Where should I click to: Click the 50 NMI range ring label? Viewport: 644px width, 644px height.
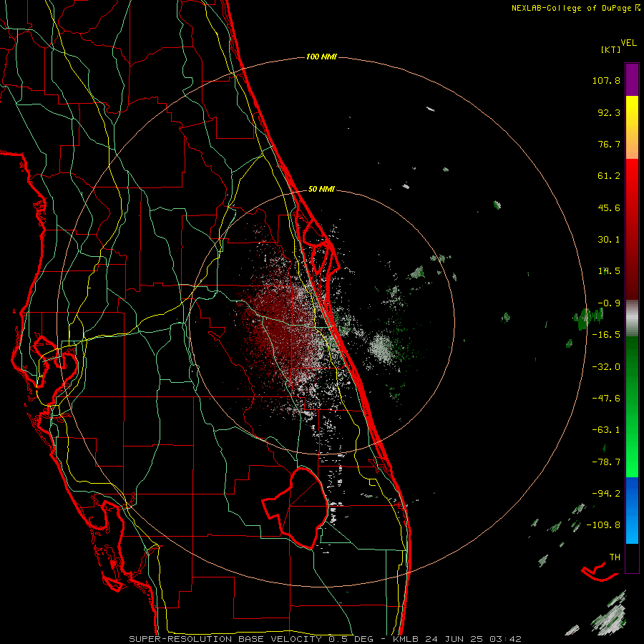point(321,189)
